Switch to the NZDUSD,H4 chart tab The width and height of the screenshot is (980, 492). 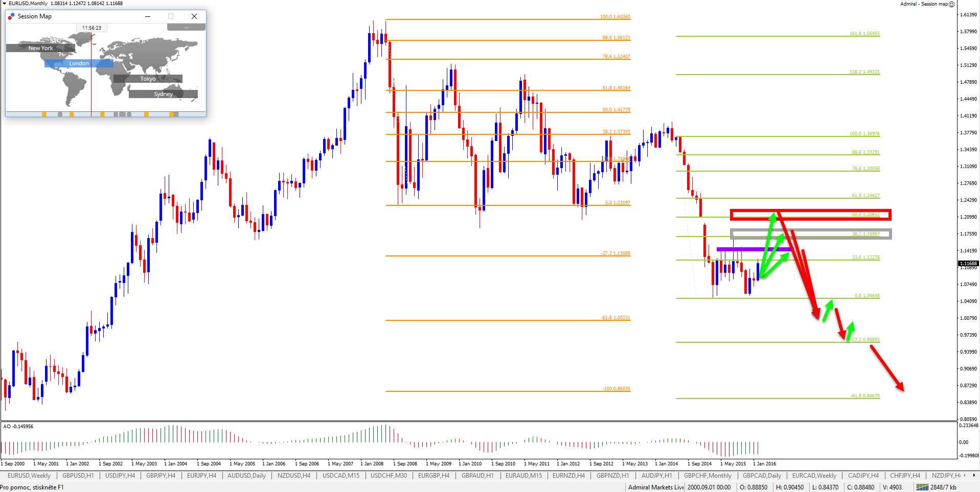pyautogui.click(x=294, y=476)
